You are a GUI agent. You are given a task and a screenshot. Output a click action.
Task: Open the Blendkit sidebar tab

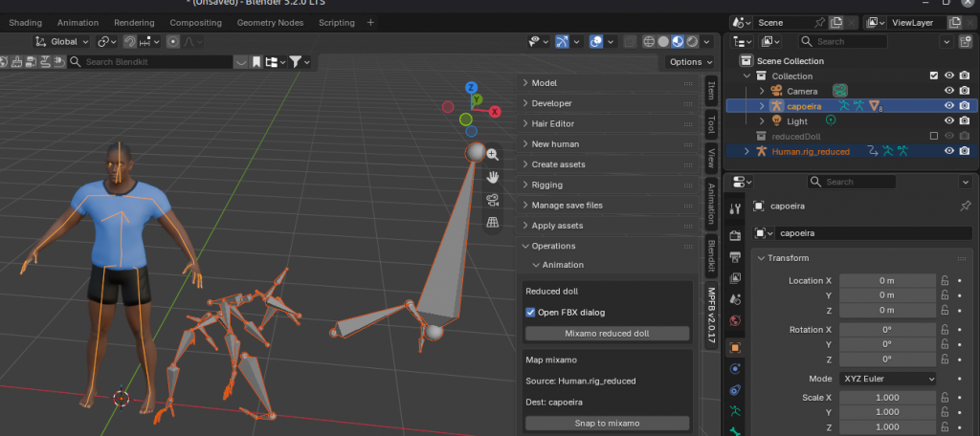click(711, 255)
